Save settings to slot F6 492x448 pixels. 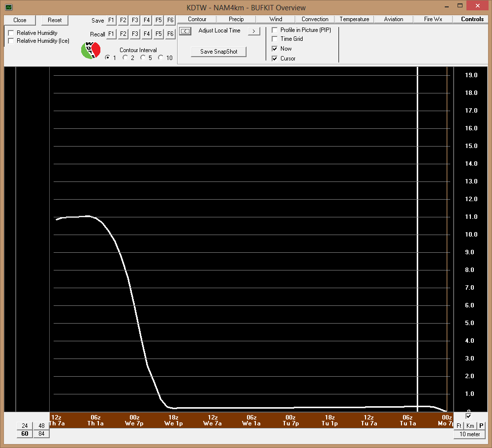coord(170,20)
